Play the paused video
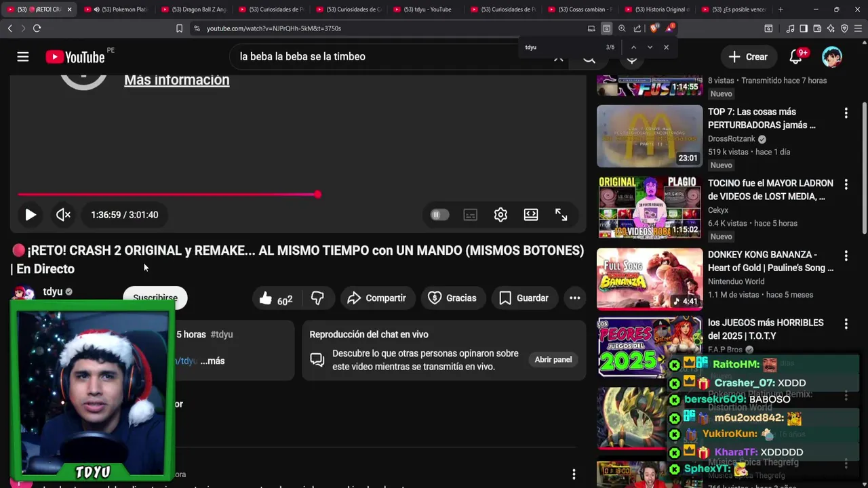Image resolution: width=868 pixels, height=488 pixels. [x=31, y=215]
